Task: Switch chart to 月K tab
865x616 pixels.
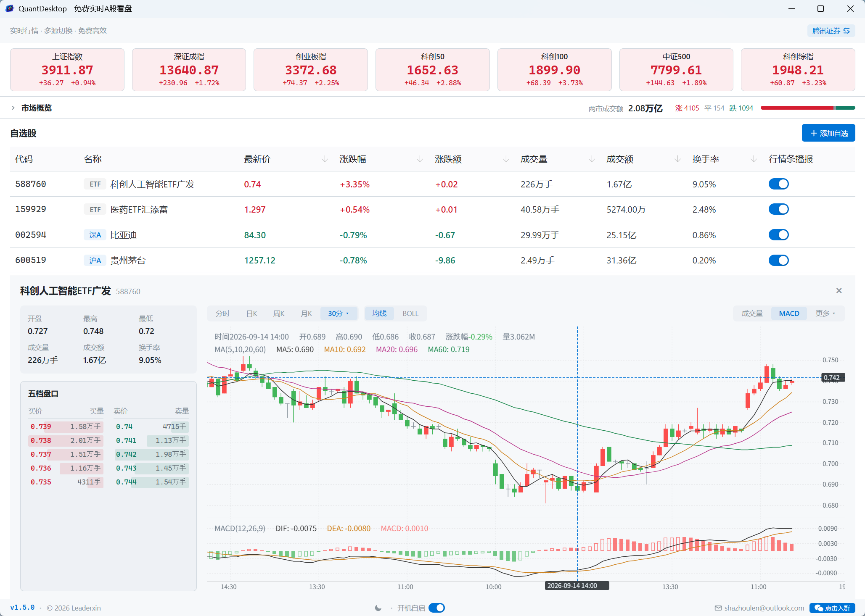Action: coord(307,313)
